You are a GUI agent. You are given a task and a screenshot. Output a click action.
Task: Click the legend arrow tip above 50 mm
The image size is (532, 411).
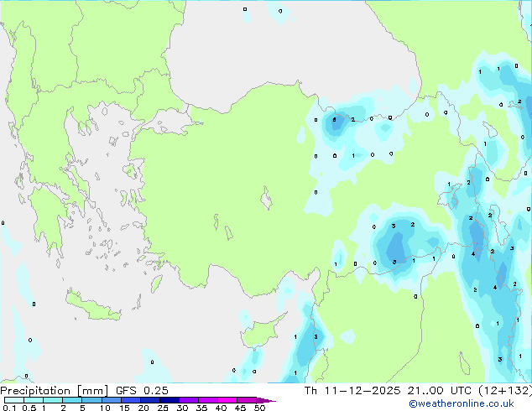(x=266, y=400)
